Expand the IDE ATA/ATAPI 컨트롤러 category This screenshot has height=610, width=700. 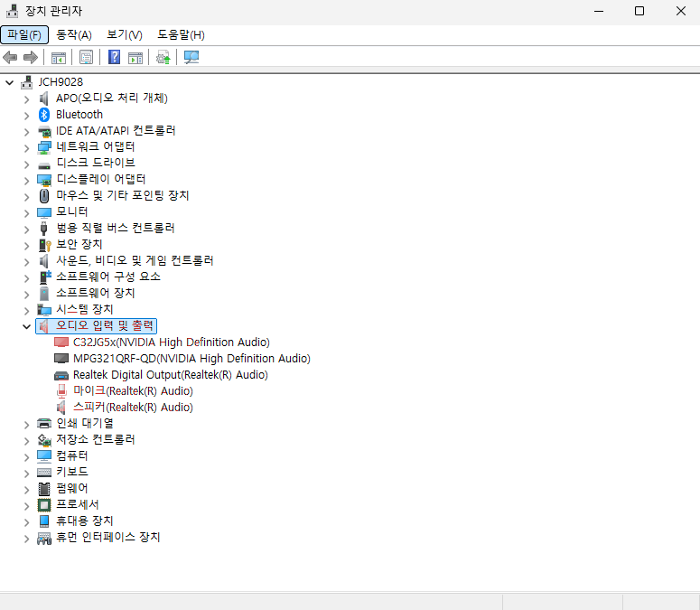[x=27, y=132]
